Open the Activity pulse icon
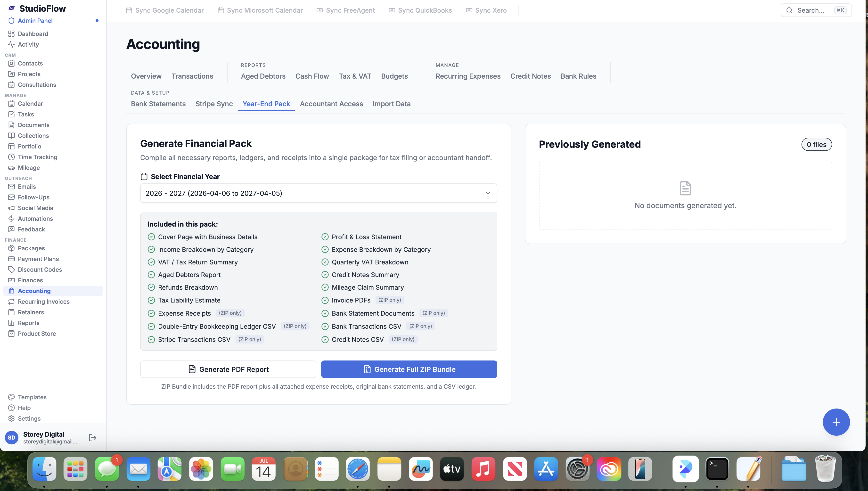This screenshot has width=868, height=491. 11,44
